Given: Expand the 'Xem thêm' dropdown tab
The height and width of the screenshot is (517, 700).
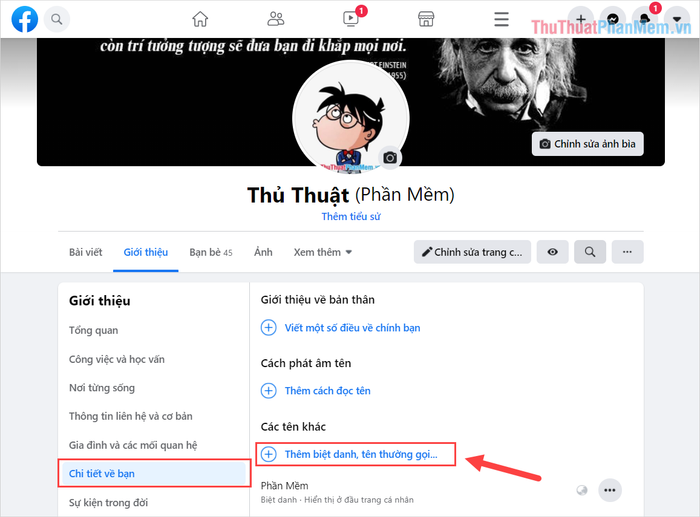Looking at the screenshot, I should 323,252.
